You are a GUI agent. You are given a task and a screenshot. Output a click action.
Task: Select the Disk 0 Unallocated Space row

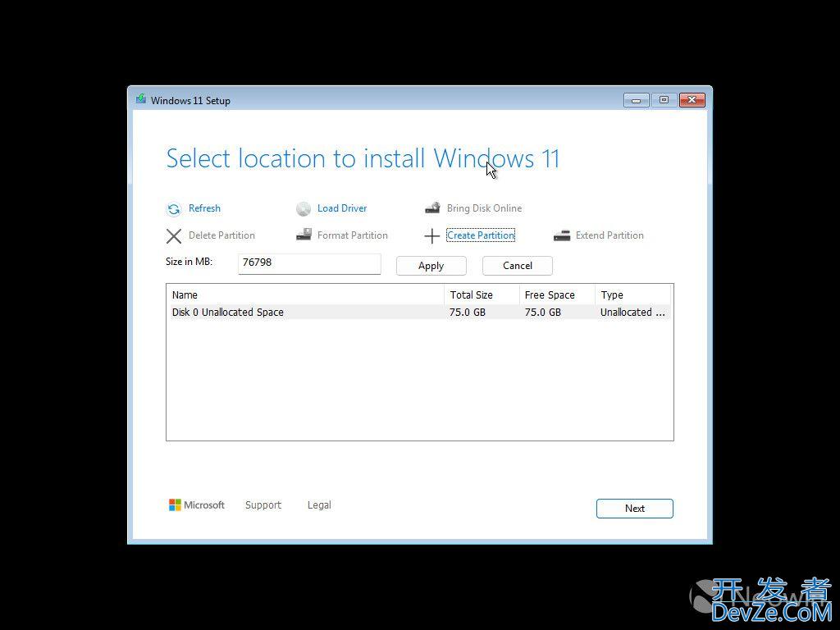[x=420, y=312]
